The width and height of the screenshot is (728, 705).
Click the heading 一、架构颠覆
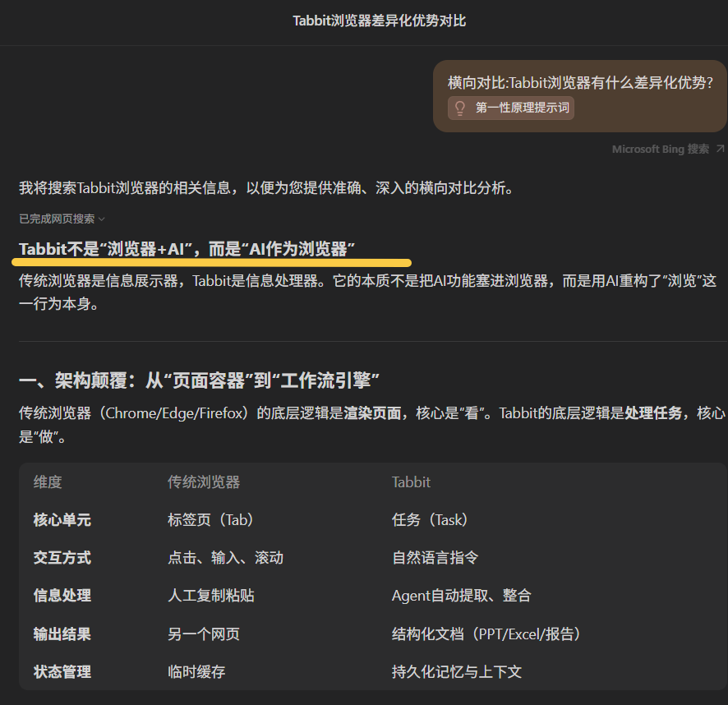199,380
